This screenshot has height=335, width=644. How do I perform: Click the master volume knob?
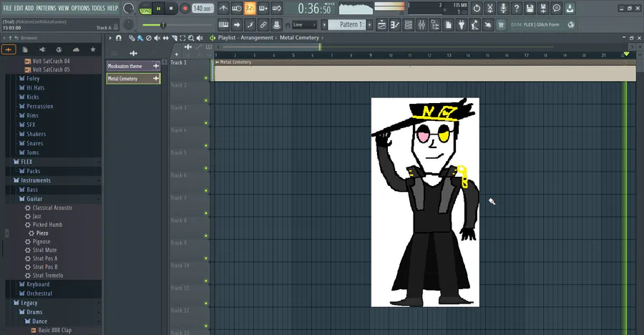(129, 8)
